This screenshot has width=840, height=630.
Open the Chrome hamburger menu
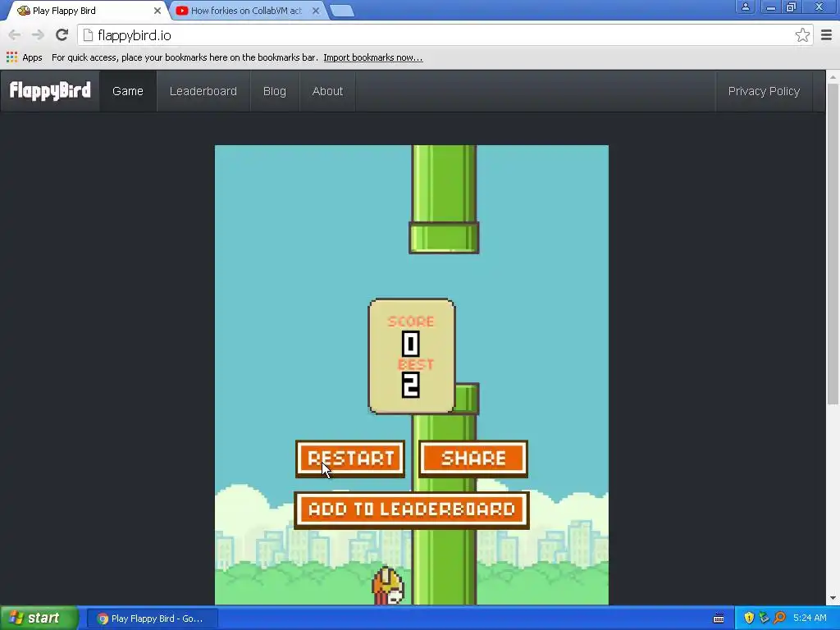pos(826,35)
